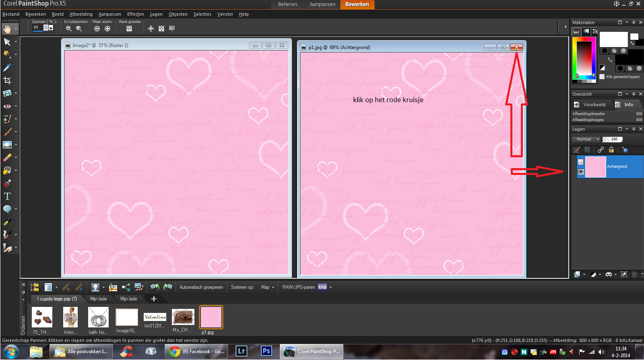Viewport: 644px width, 362px height.
Task: Select the faith ho... necklace thumbnail
Action: click(x=98, y=317)
